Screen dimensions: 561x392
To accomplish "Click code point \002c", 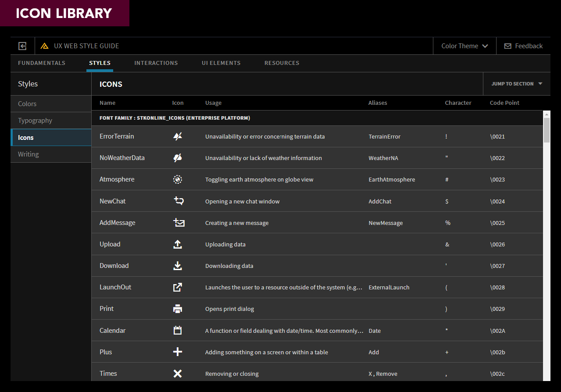I will pyautogui.click(x=497, y=374).
